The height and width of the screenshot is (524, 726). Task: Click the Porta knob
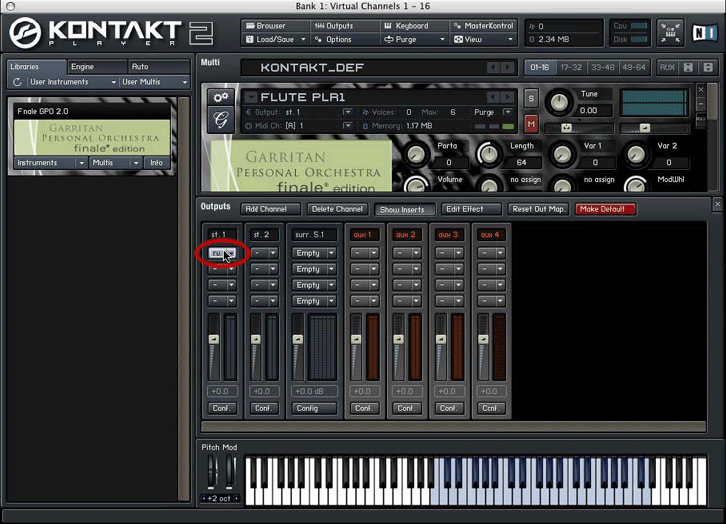click(x=415, y=155)
